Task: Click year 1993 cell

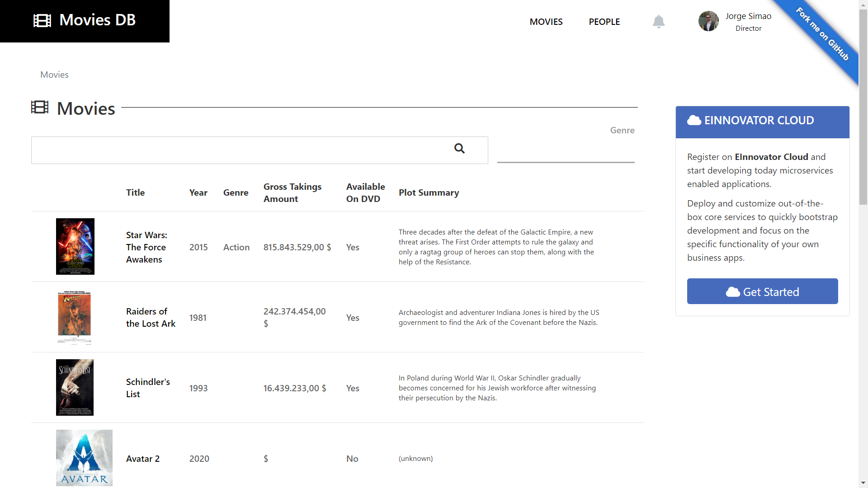Action: coord(198,388)
